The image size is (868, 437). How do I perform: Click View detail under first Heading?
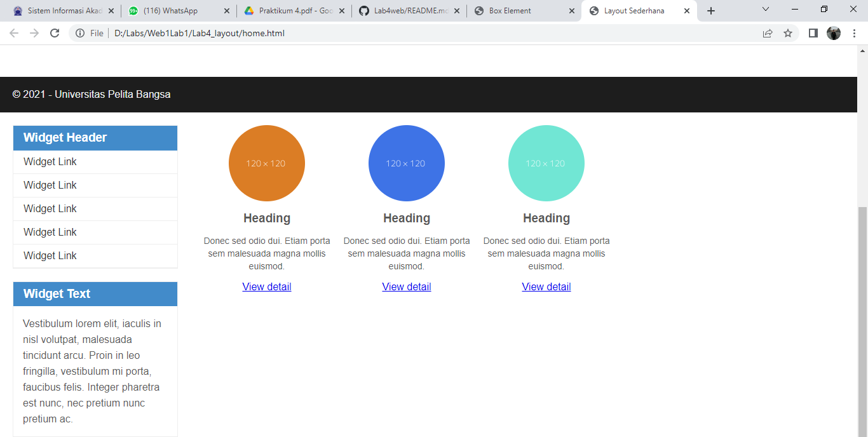(266, 286)
